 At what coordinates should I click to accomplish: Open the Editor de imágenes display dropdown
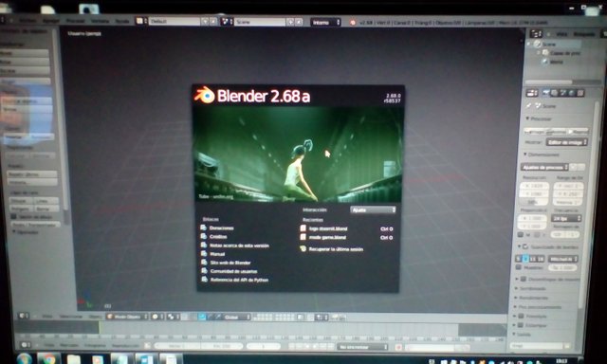[567, 142]
